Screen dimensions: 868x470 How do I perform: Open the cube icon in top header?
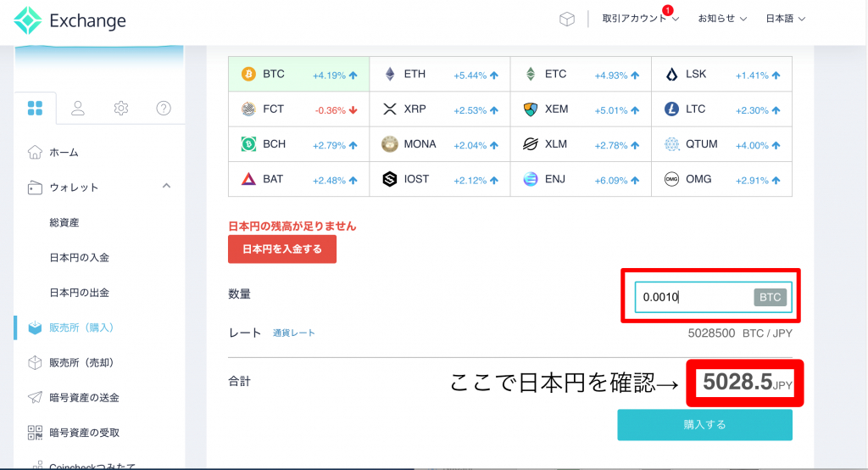pos(567,19)
